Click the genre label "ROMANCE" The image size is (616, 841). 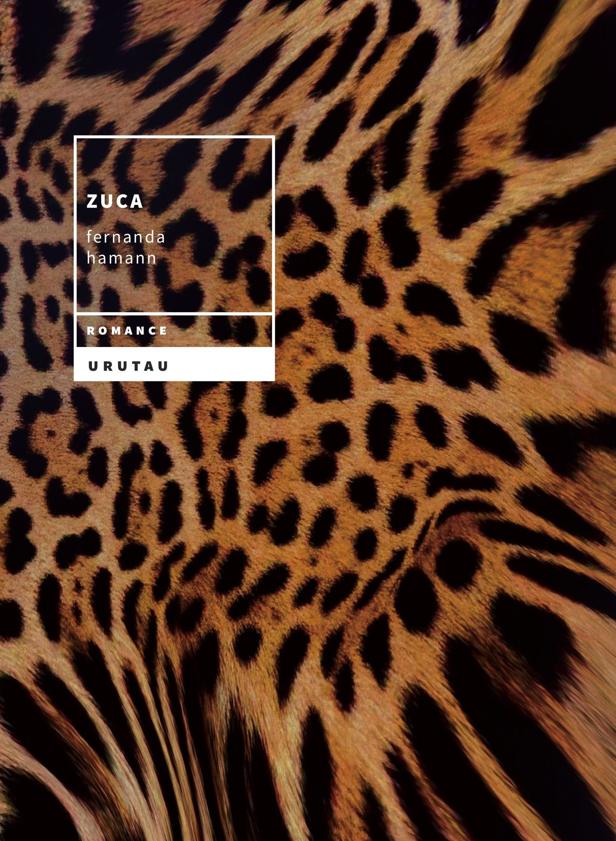(127, 331)
